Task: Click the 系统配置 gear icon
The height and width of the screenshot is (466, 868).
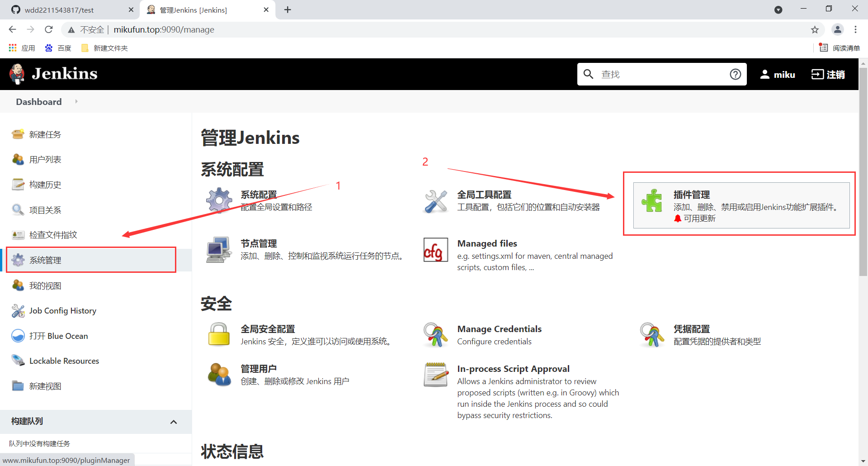Action: [219, 200]
